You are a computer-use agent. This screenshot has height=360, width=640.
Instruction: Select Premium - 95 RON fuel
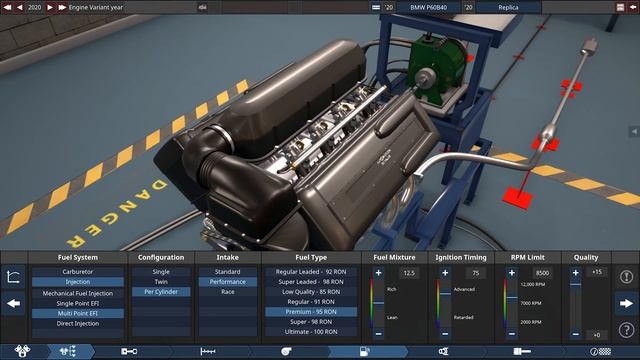click(x=311, y=311)
